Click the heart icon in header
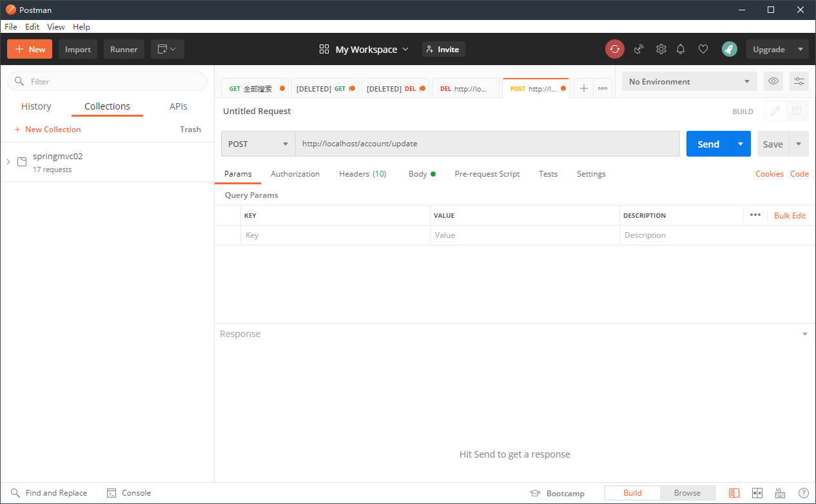The image size is (816, 504). coord(703,49)
